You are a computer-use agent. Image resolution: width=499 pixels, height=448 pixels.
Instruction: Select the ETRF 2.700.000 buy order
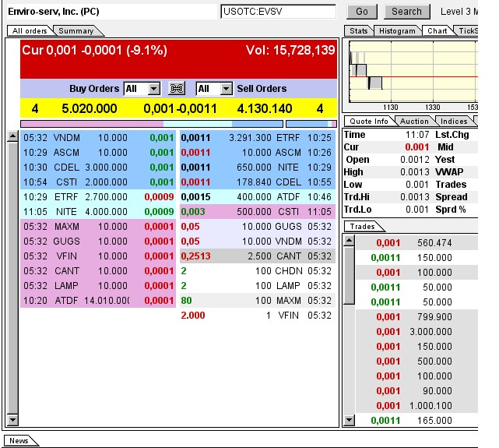point(98,197)
